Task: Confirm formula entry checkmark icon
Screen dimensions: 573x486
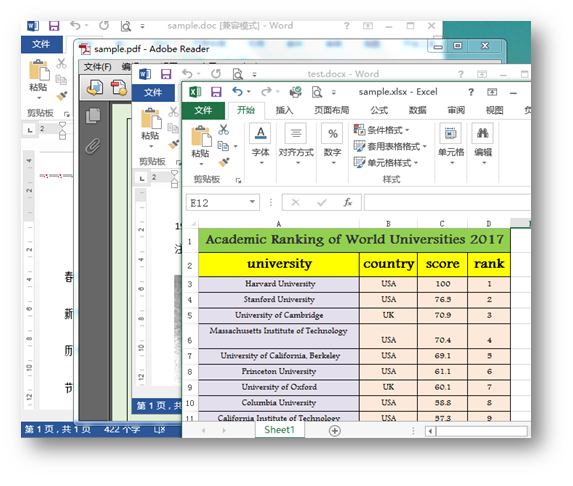Action: click(322, 202)
